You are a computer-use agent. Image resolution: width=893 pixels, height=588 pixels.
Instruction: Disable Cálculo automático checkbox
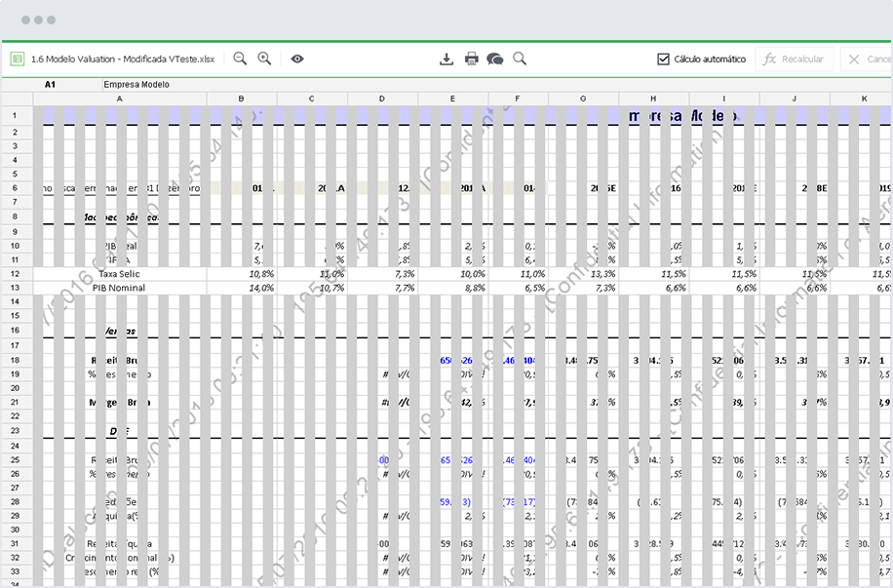664,59
